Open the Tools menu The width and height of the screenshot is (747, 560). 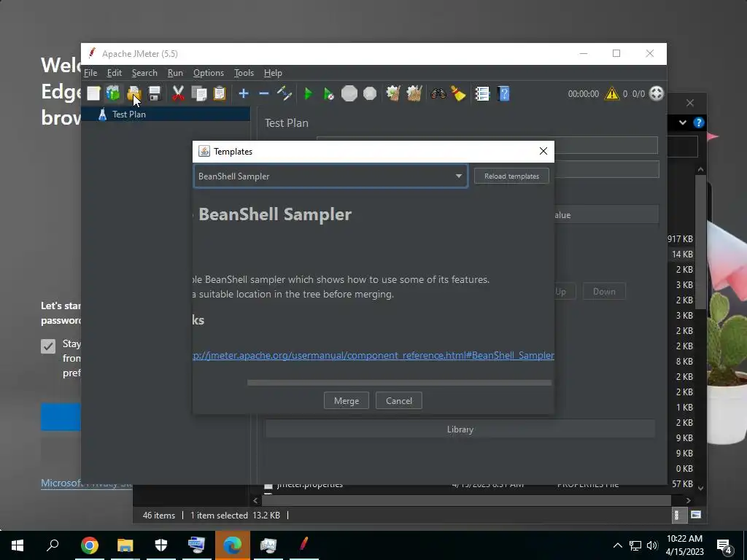point(244,73)
